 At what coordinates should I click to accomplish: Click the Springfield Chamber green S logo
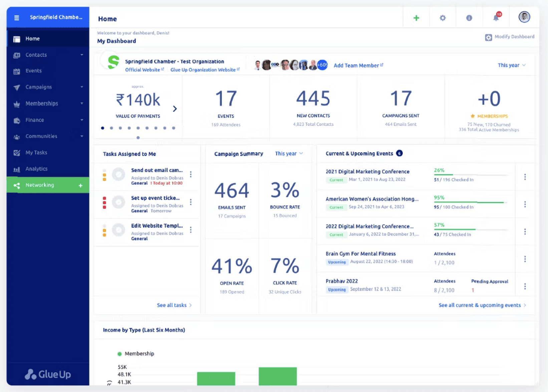point(113,62)
